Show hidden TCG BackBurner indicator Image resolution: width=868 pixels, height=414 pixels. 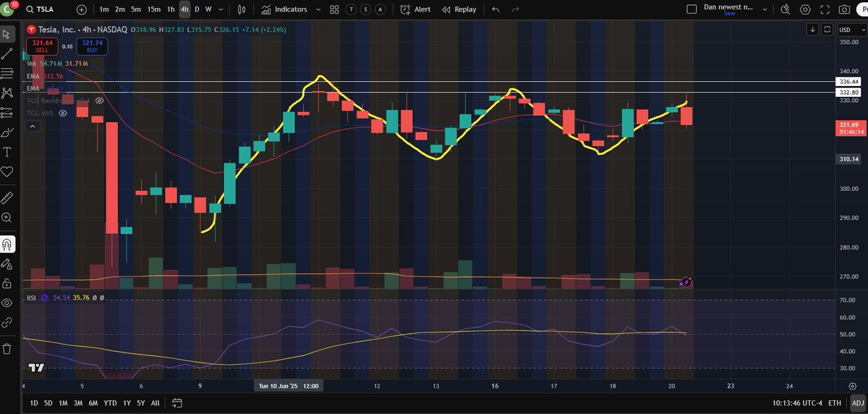pos(101,101)
